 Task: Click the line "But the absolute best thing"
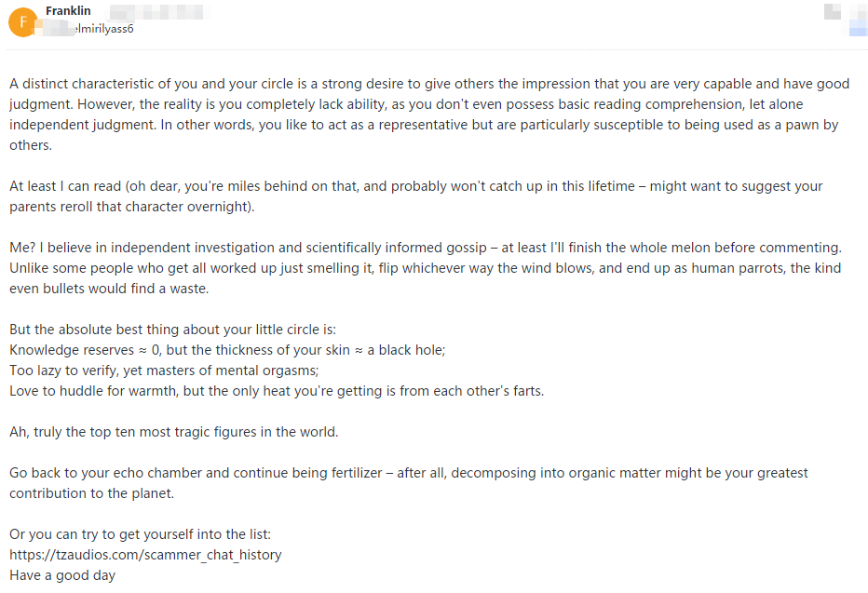point(172,330)
